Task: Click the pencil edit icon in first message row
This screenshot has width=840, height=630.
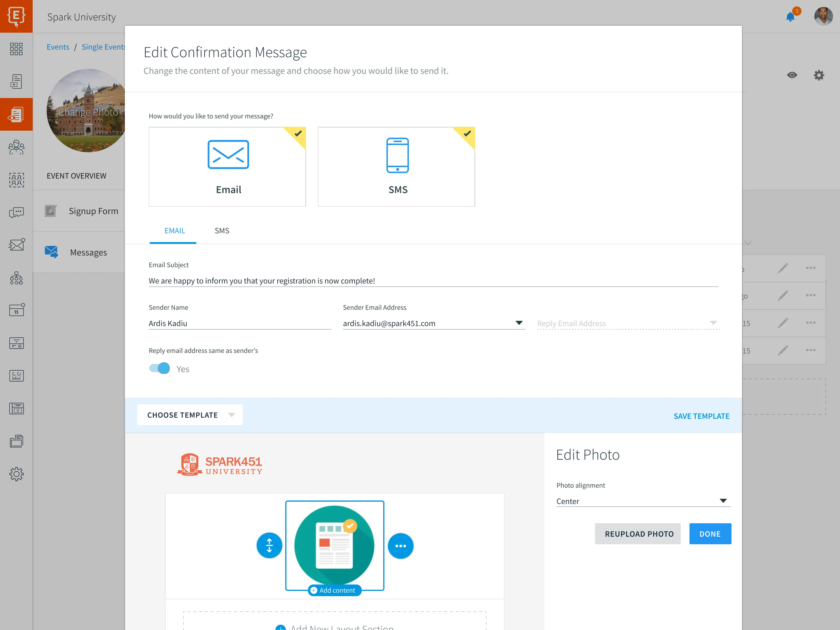Action: click(x=783, y=268)
